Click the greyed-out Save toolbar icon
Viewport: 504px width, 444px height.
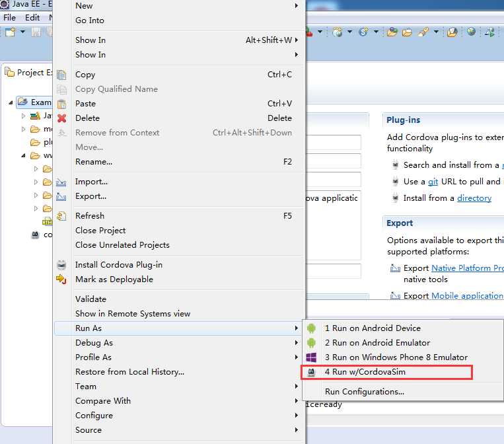pos(36,32)
